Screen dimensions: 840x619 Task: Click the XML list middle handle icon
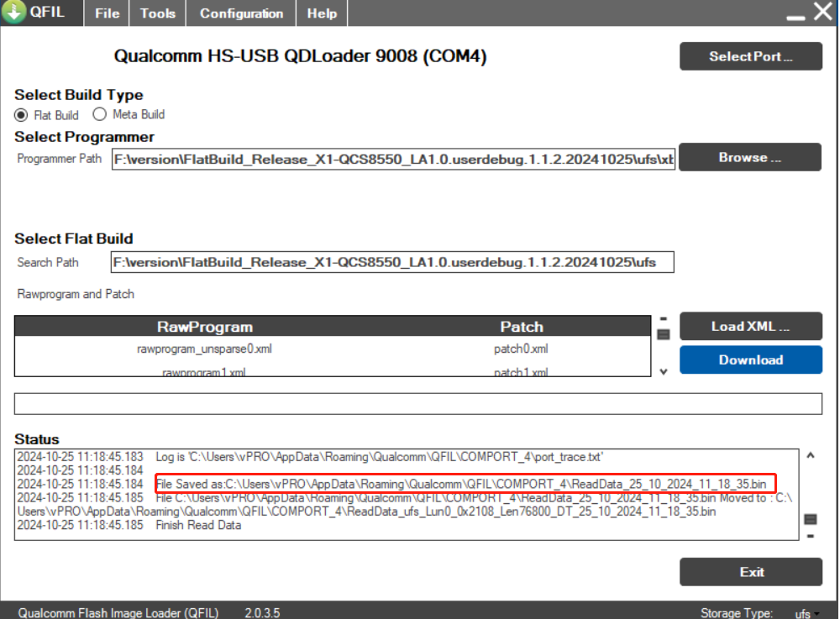coord(664,334)
